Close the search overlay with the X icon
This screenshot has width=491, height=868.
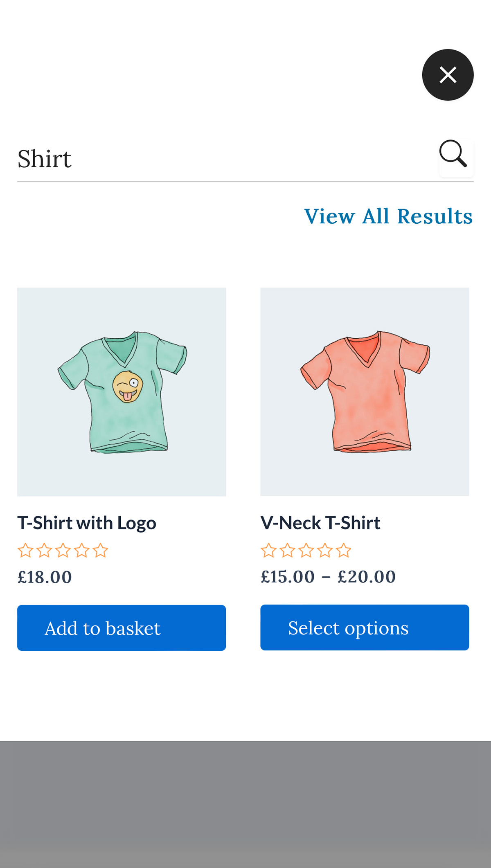[x=448, y=75]
